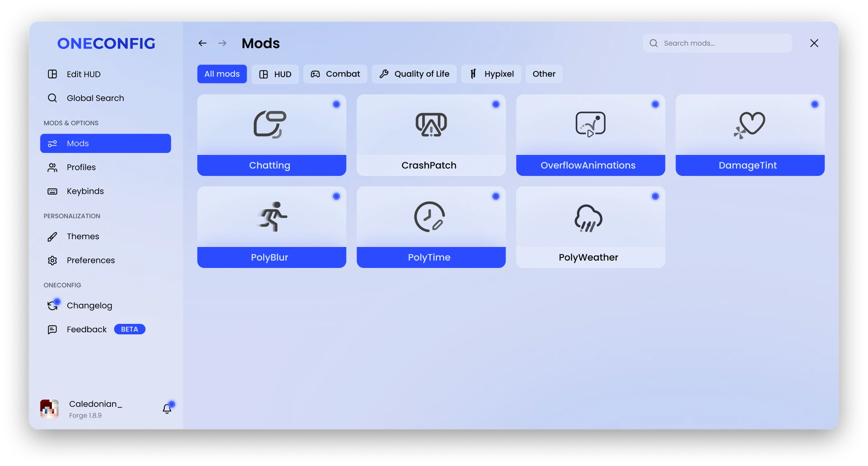Click the PolyWeather rain cloud icon

pos(589,218)
